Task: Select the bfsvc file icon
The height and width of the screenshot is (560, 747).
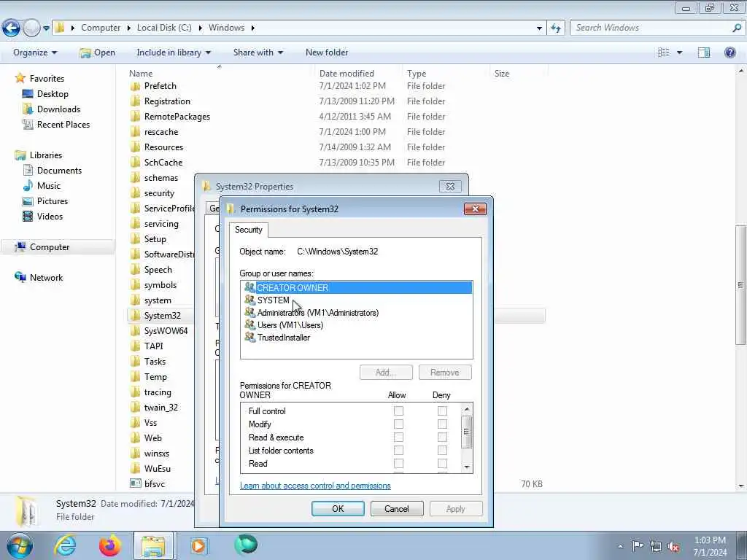Action: click(135, 484)
